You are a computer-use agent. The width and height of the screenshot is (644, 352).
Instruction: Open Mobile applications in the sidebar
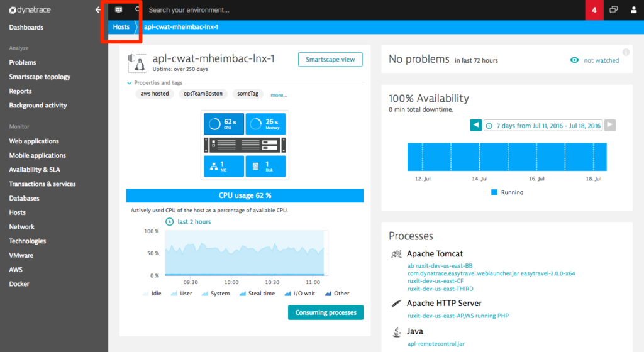(x=37, y=155)
